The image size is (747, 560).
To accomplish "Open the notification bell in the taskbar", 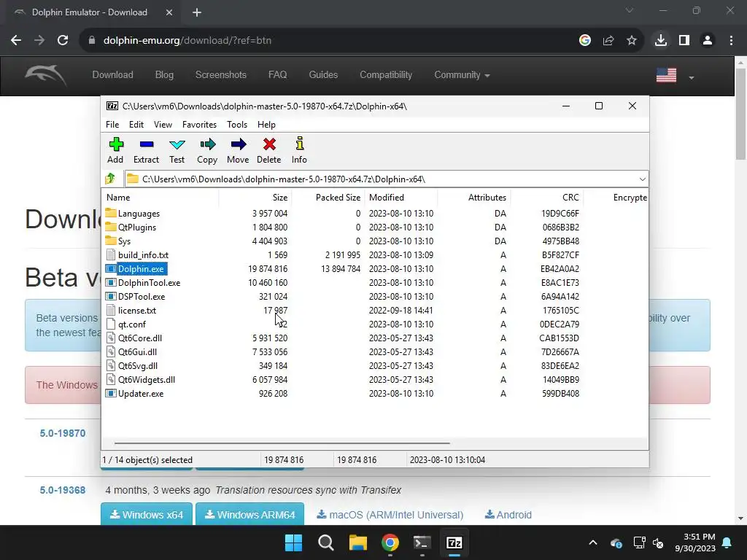I will tap(727, 542).
